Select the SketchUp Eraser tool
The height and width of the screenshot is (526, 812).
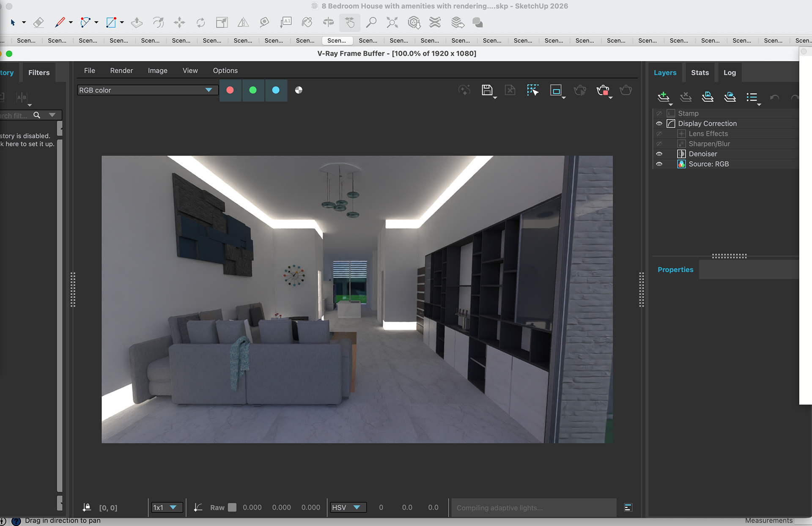[x=38, y=22]
